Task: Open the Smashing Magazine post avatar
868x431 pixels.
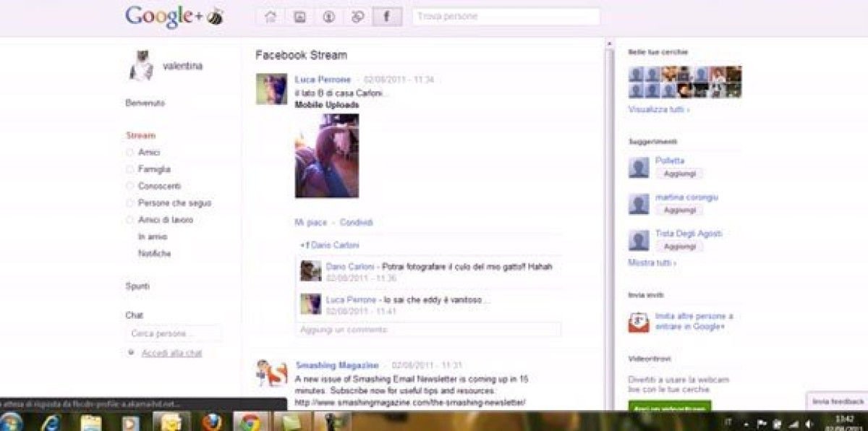Action: coord(272,373)
